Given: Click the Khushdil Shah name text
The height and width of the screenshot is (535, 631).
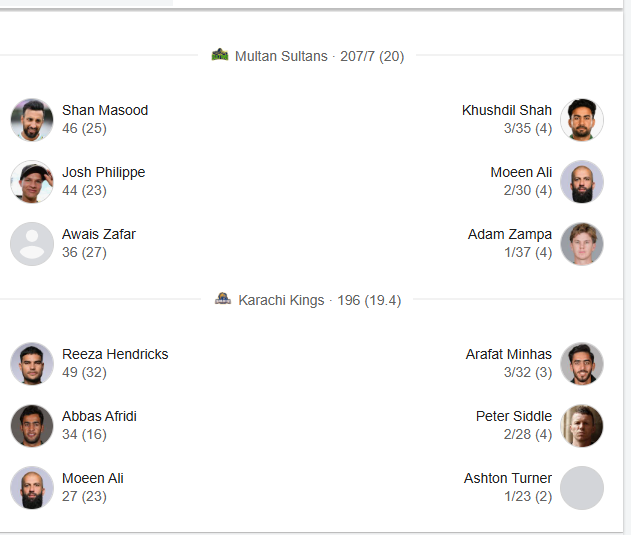Looking at the screenshot, I should coord(507,110).
